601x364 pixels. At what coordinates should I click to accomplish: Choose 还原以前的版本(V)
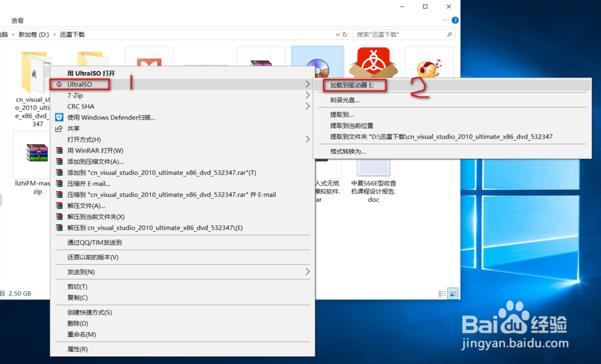point(183,257)
